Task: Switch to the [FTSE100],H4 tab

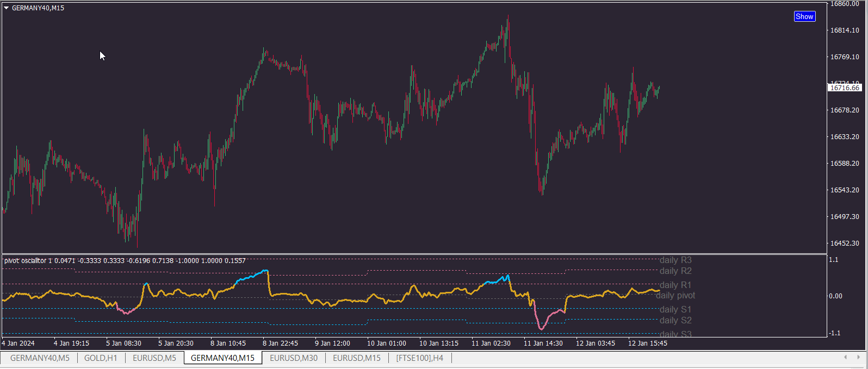Action: point(419,358)
